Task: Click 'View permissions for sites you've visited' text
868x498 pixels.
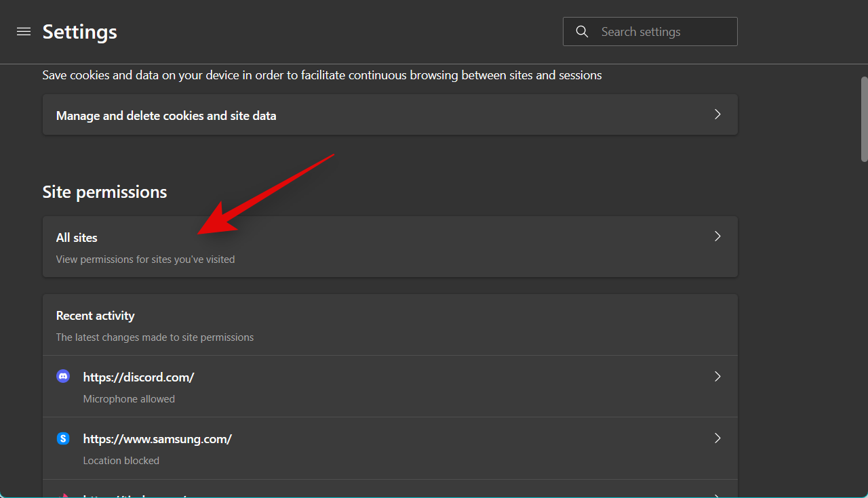Action: pyautogui.click(x=145, y=260)
